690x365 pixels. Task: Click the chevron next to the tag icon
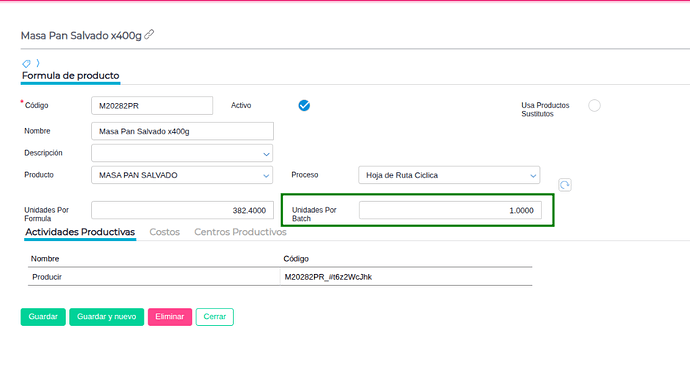click(x=38, y=63)
